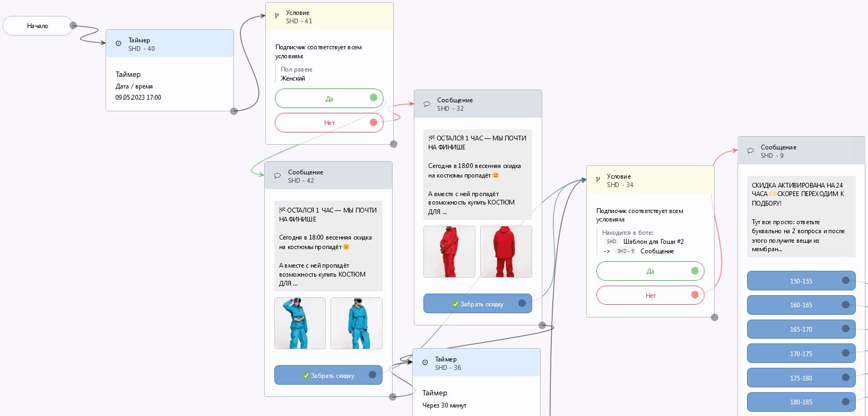Click the branch icon on Условие SHD-34
This screenshot has width=868, height=416.
[598, 180]
